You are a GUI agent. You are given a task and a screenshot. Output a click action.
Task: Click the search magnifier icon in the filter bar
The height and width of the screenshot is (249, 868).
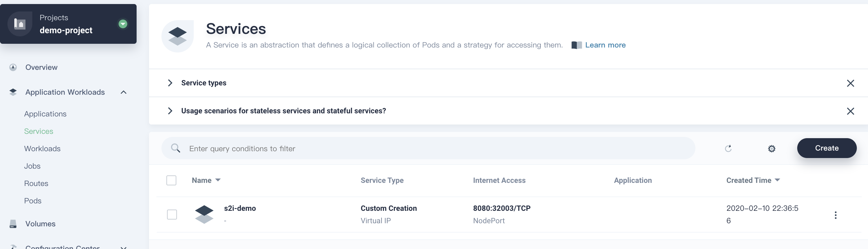click(x=175, y=148)
